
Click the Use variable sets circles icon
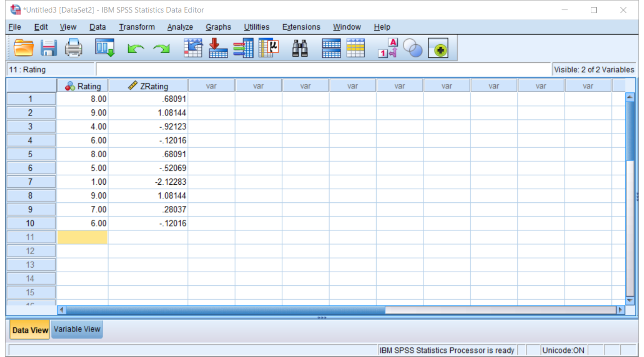(412, 48)
